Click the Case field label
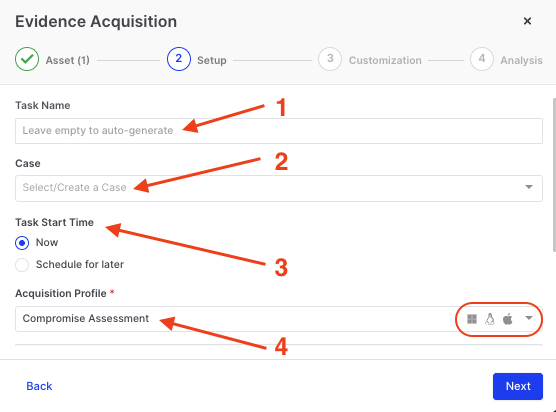The height and width of the screenshot is (412, 556). (28, 163)
